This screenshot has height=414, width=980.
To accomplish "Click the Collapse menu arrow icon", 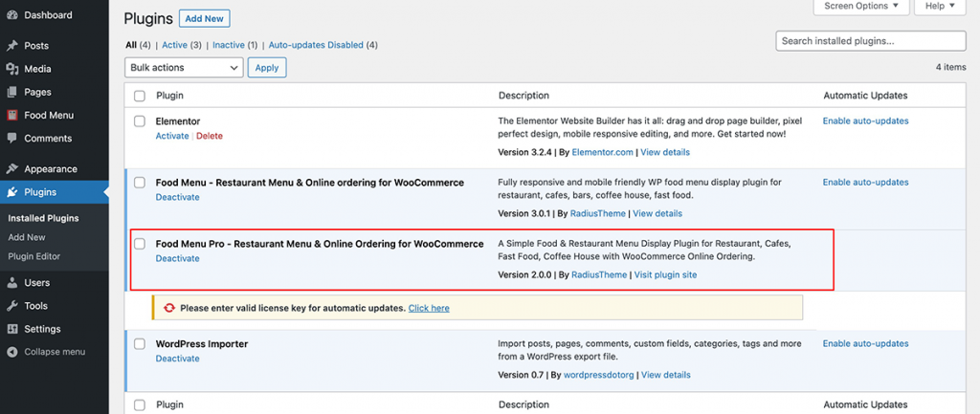I will click(11, 352).
